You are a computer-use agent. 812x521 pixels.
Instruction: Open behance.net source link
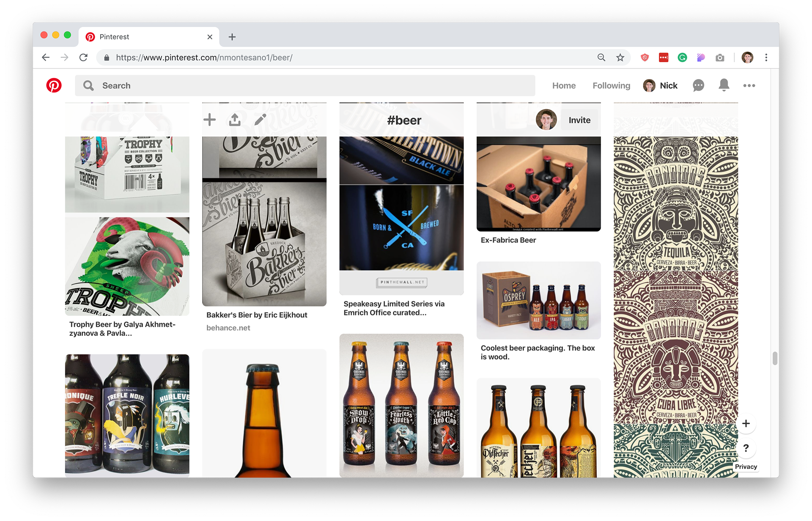pyautogui.click(x=228, y=328)
